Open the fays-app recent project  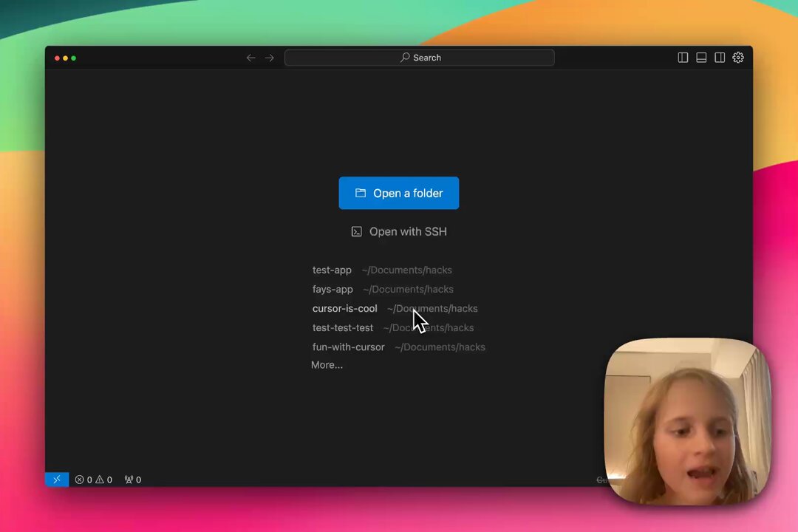[332, 289]
